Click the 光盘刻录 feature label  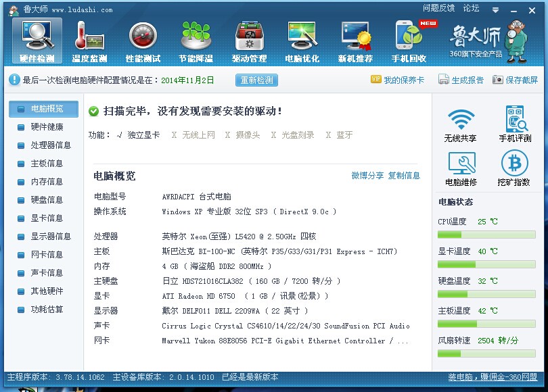(298, 135)
